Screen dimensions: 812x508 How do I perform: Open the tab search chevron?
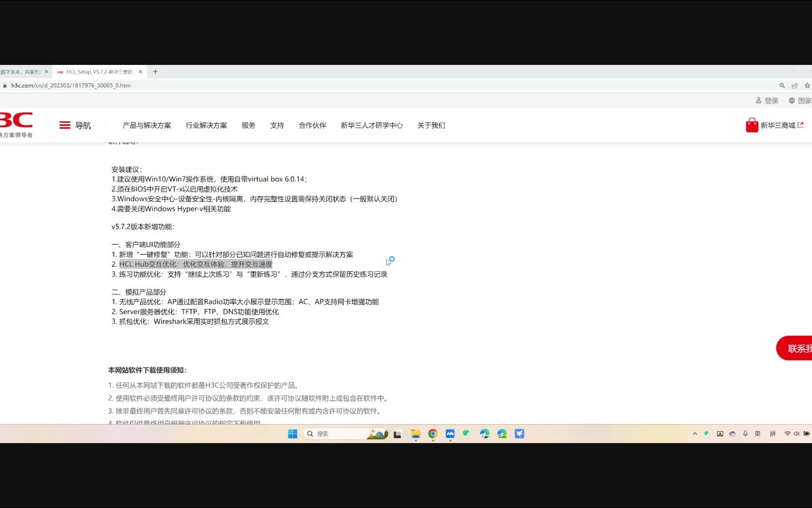[794, 71]
